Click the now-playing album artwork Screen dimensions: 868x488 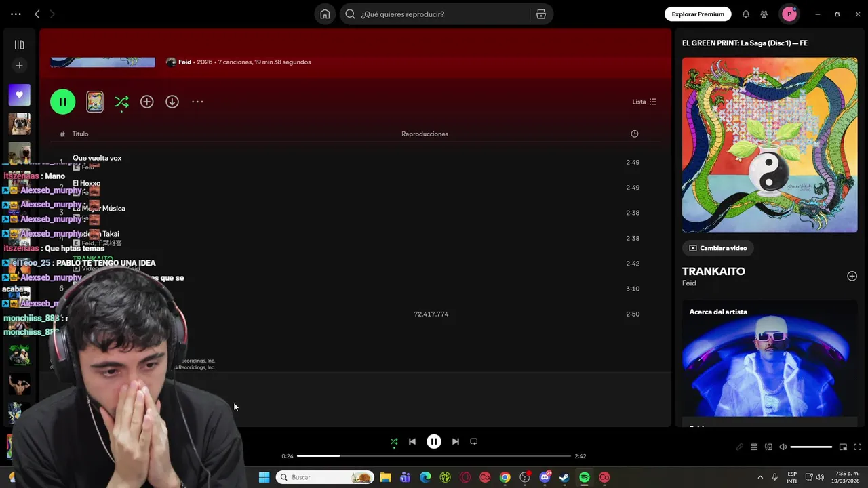770,145
